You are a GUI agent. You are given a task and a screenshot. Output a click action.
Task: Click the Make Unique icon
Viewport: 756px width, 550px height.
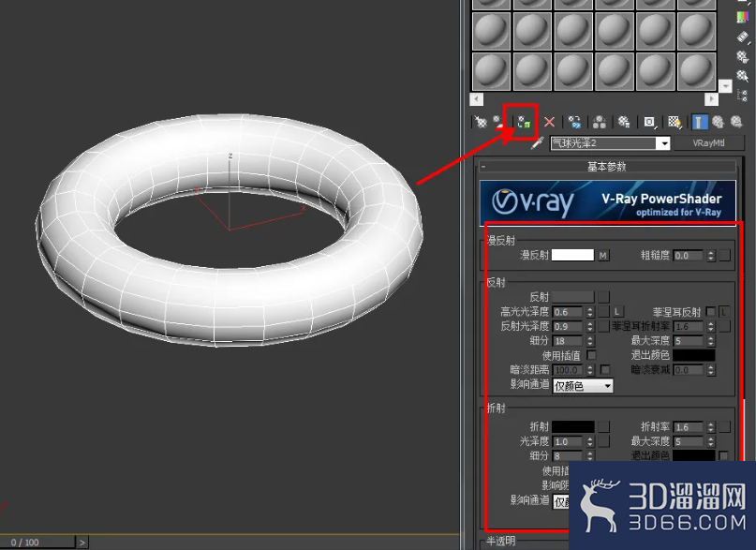[600, 122]
